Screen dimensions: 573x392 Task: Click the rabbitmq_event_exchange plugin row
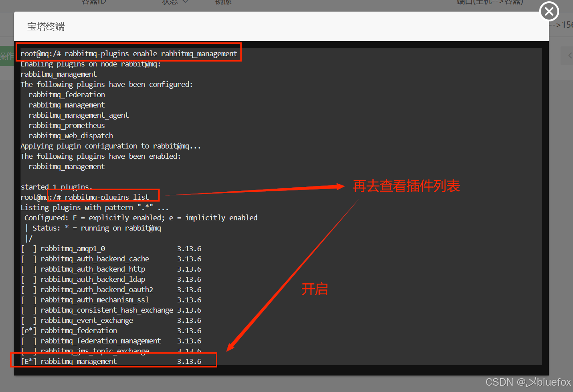coord(111,321)
